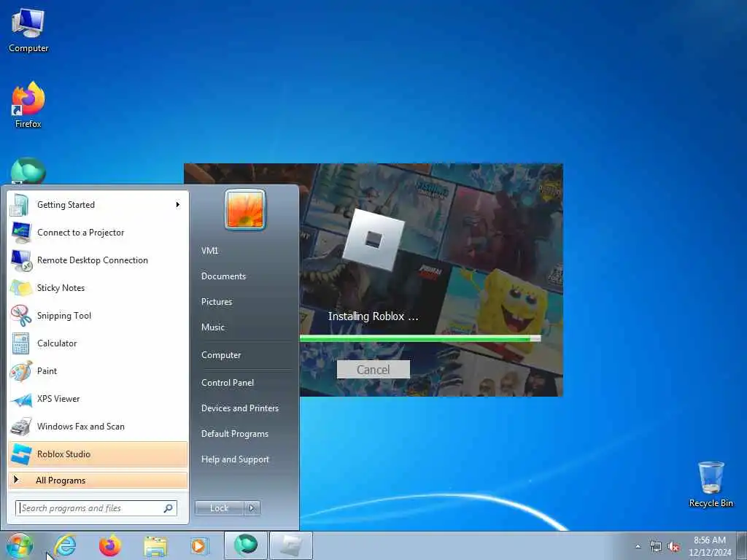Click the muted volume tray icon
Image resolution: width=747 pixels, height=560 pixels.
coord(673,547)
